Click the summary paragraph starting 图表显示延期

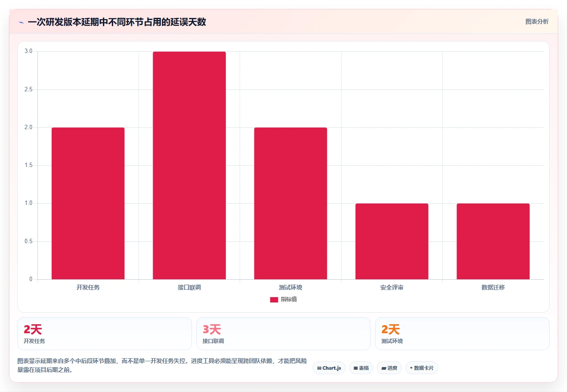(162, 365)
